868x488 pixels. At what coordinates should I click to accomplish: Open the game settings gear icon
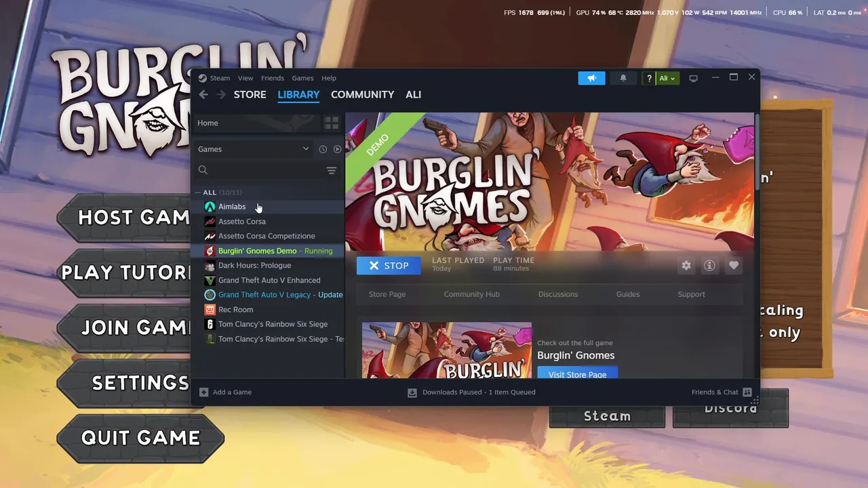[686, 266]
